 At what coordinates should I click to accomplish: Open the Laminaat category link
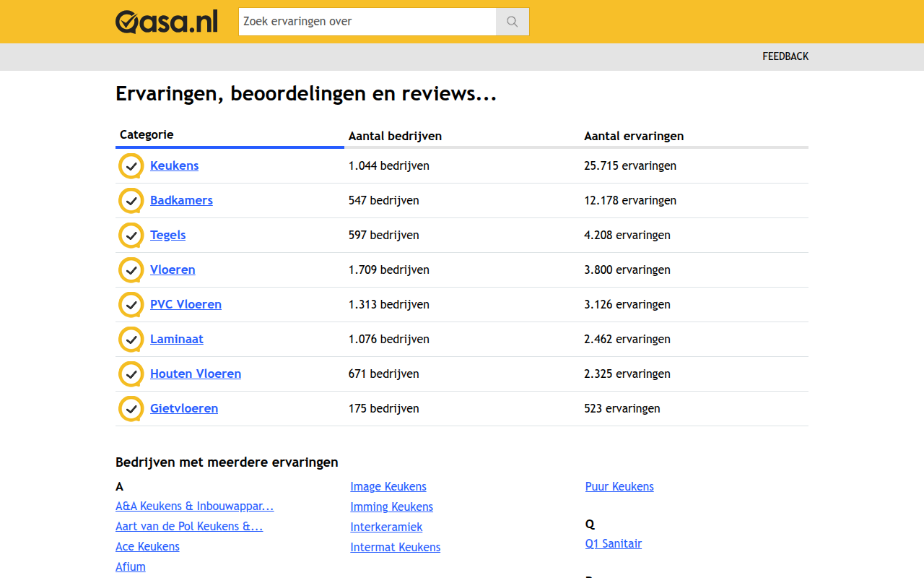pyautogui.click(x=177, y=339)
